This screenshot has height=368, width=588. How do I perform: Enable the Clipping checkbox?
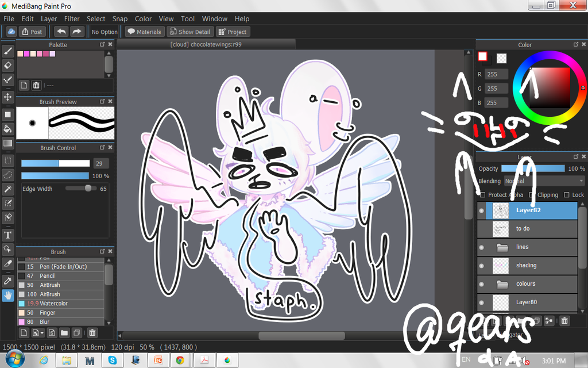coord(532,195)
